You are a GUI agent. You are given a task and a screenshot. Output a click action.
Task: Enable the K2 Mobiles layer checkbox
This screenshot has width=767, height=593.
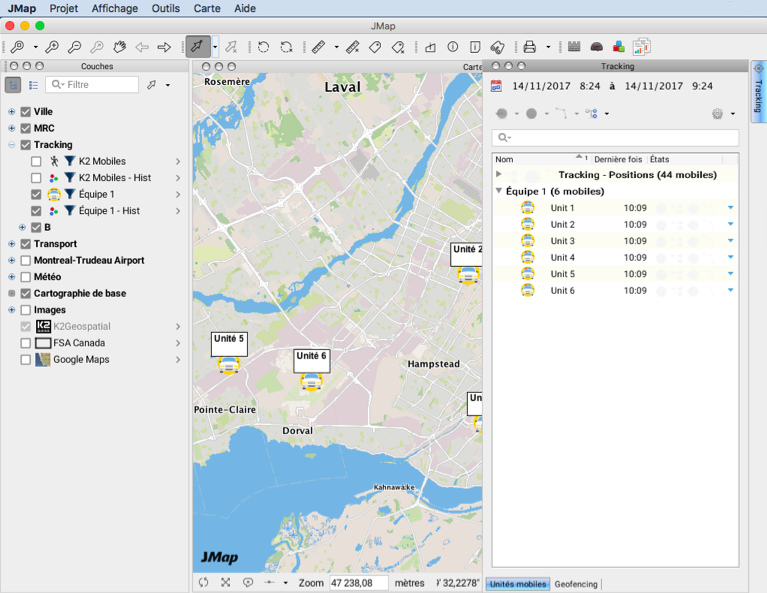(36, 161)
